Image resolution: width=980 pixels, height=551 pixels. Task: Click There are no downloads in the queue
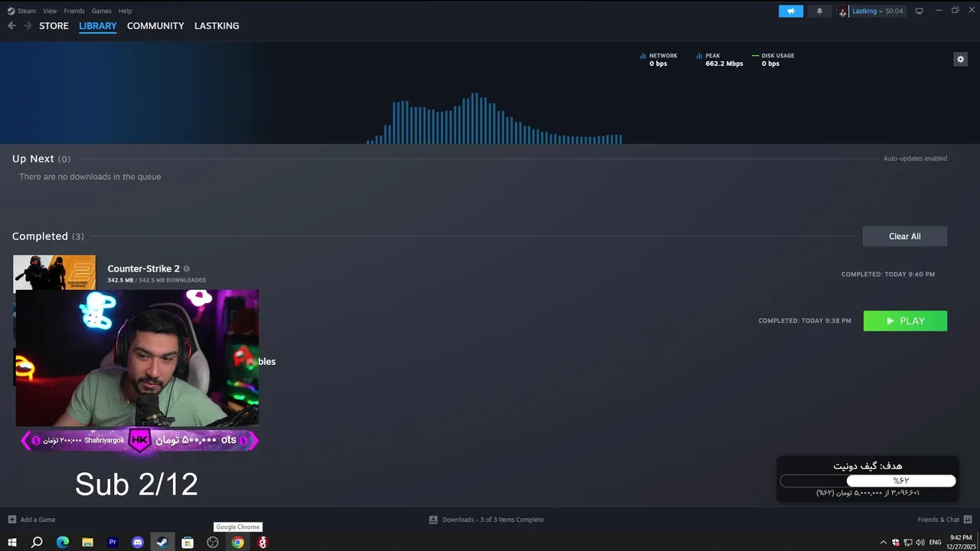point(90,177)
